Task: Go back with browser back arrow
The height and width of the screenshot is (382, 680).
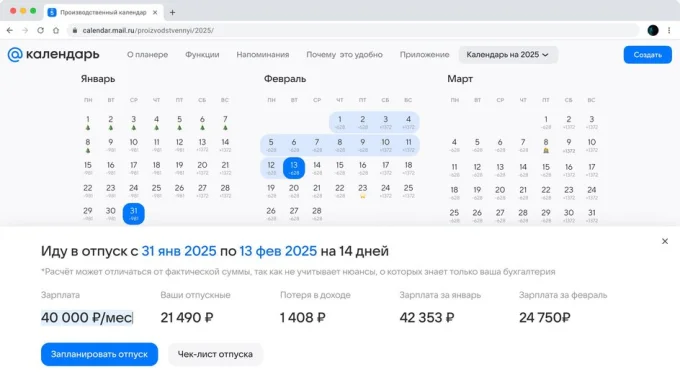Action: 10,30
